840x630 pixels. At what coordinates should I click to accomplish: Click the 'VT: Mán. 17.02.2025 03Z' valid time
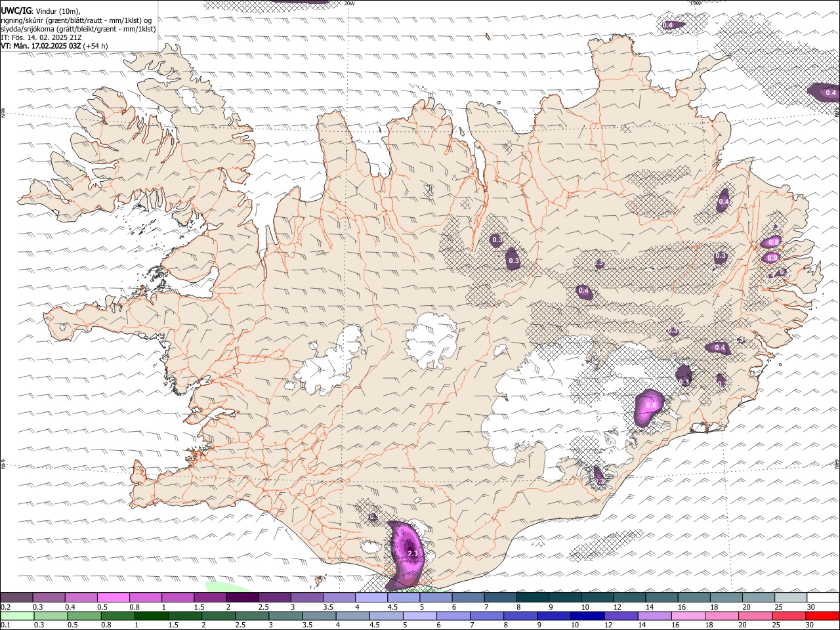41,46
